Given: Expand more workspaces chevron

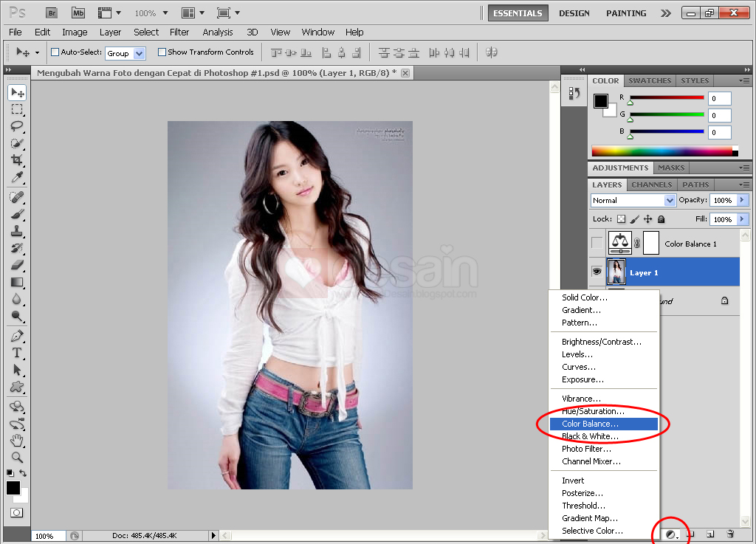Looking at the screenshot, I should 666,13.
